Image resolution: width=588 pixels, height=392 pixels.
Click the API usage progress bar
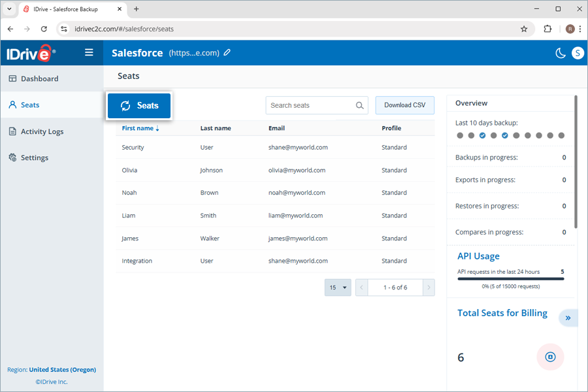511,279
